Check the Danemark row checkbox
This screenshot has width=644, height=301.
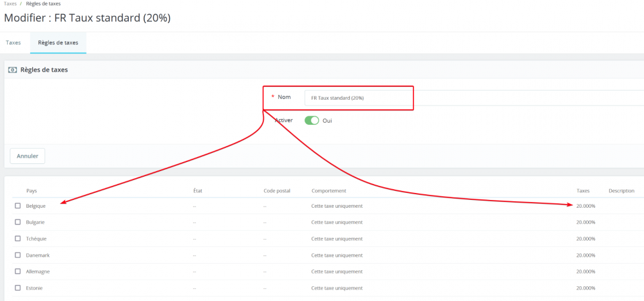pyautogui.click(x=17, y=255)
